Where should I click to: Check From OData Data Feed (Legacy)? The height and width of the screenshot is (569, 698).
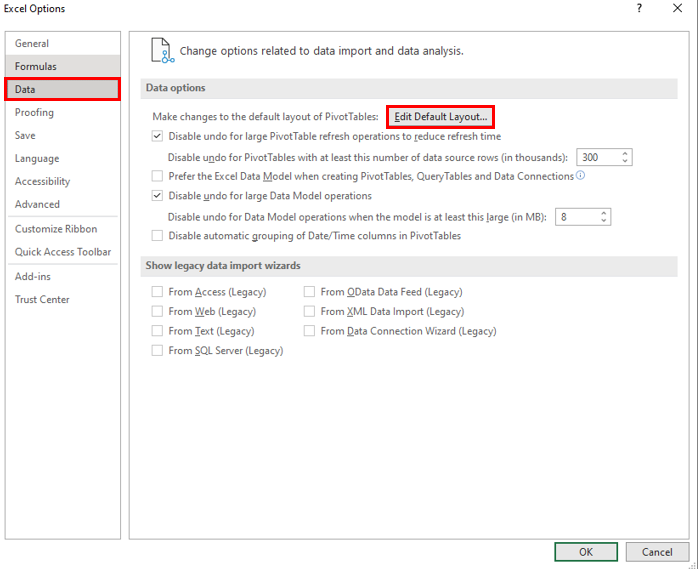pos(309,292)
